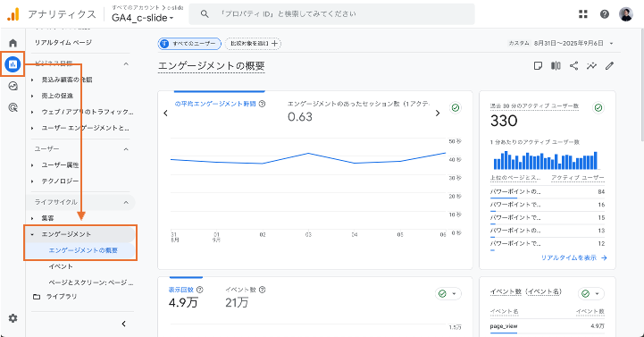Open the Insights sparkline icon
This screenshot has width=644, height=337.
[x=591, y=66]
